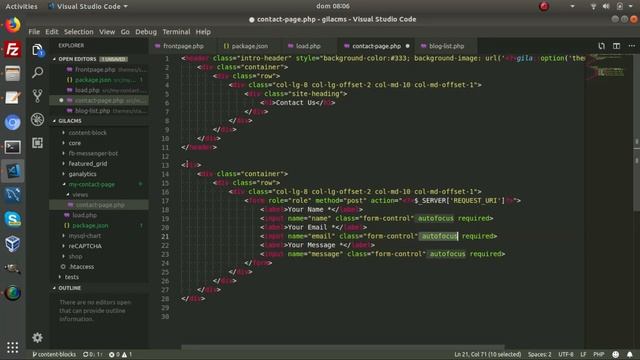Screen dimensions: 640x360
Task: Open the Visual Studio Code app menu
Action: pyautogui.click(x=88, y=6)
